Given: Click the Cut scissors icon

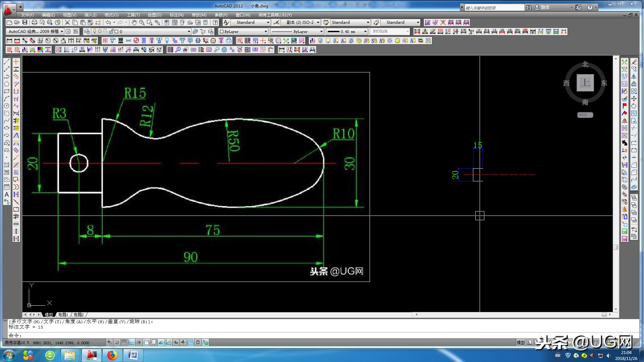Looking at the screenshot, I should click(x=67, y=22).
